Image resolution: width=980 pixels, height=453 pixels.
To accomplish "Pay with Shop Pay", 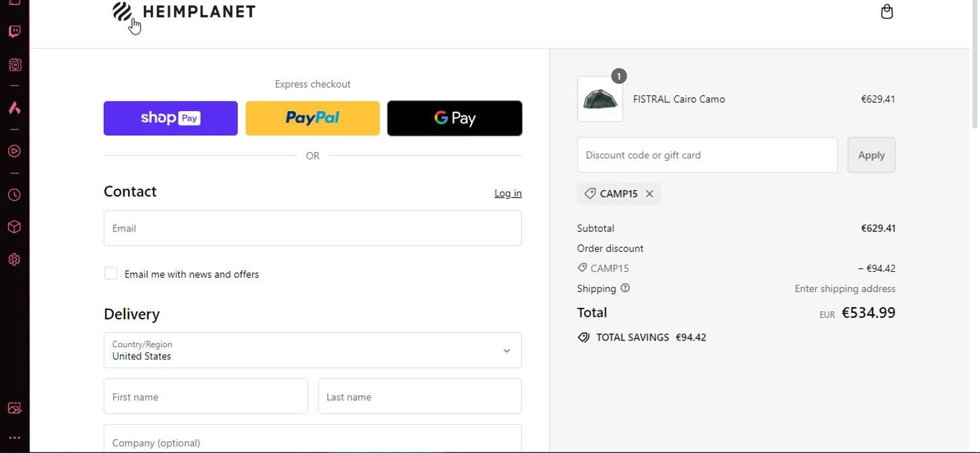I will [x=171, y=118].
